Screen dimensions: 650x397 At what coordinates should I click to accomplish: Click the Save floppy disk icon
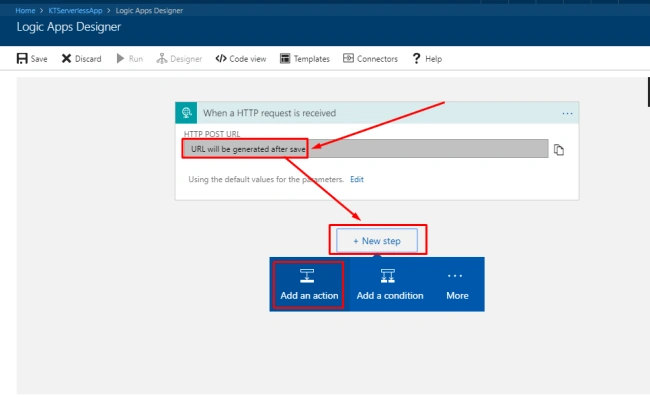pyautogui.click(x=22, y=58)
